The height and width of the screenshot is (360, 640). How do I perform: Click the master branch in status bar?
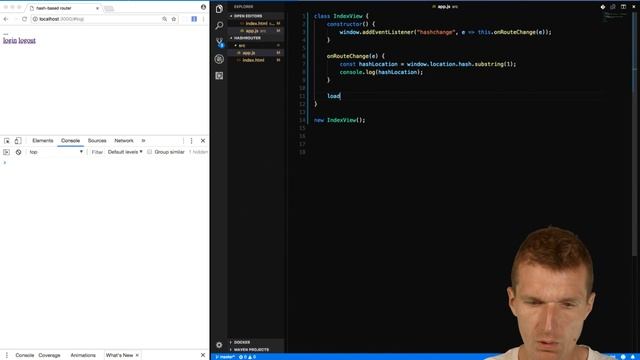[x=225, y=357]
